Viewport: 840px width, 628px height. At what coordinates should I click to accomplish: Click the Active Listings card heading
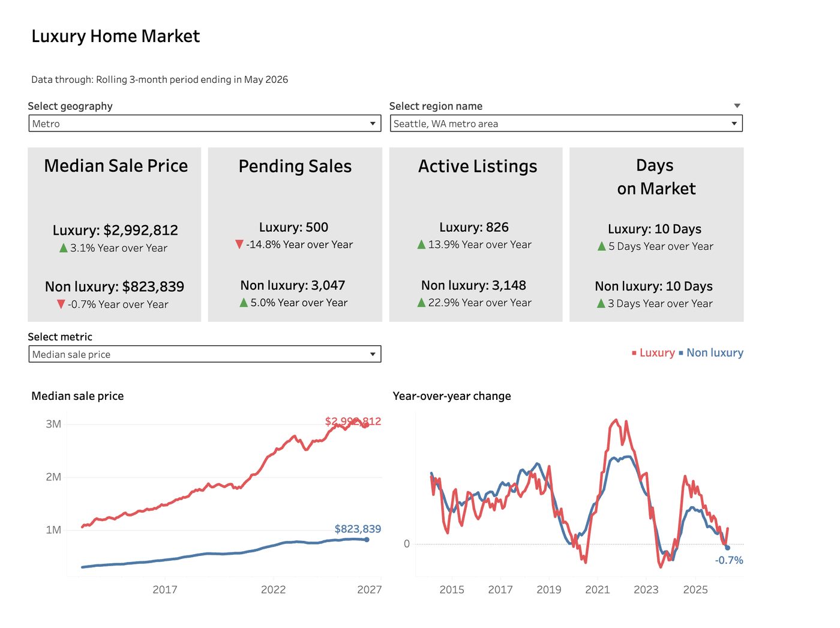click(x=478, y=166)
